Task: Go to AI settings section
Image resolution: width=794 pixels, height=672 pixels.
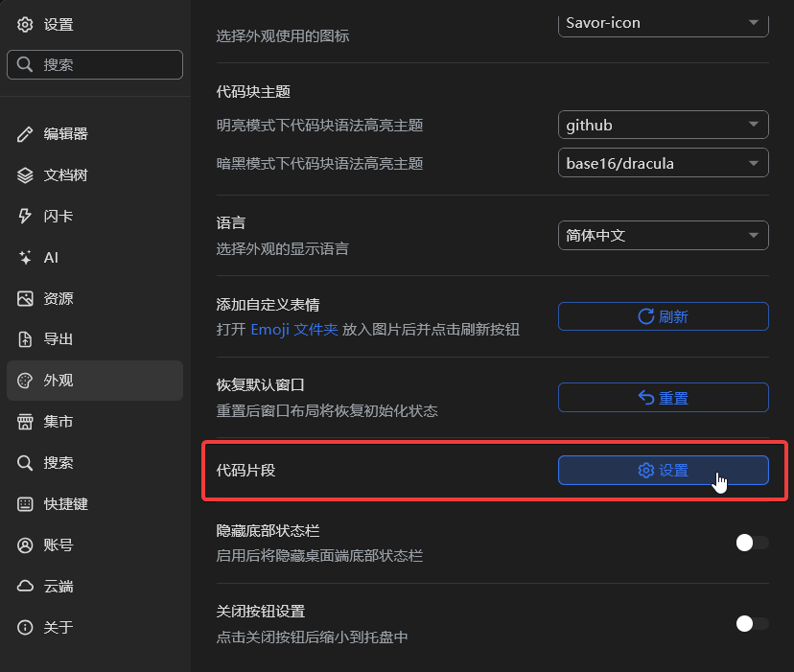Action: [95, 257]
